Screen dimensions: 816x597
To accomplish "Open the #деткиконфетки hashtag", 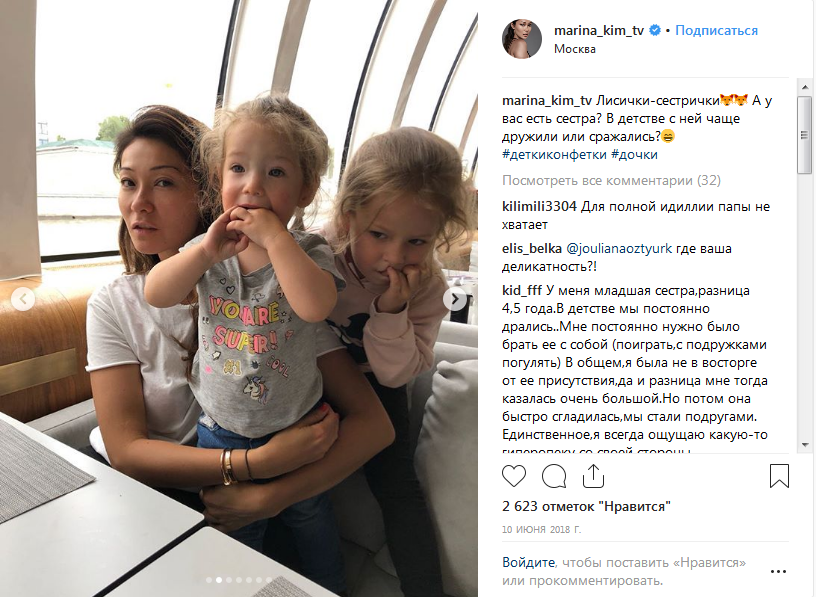I will pyautogui.click(x=554, y=155).
